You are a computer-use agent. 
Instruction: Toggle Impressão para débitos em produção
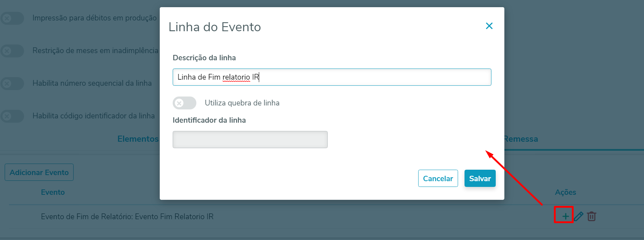pyautogui.click(x=12, y=18)
